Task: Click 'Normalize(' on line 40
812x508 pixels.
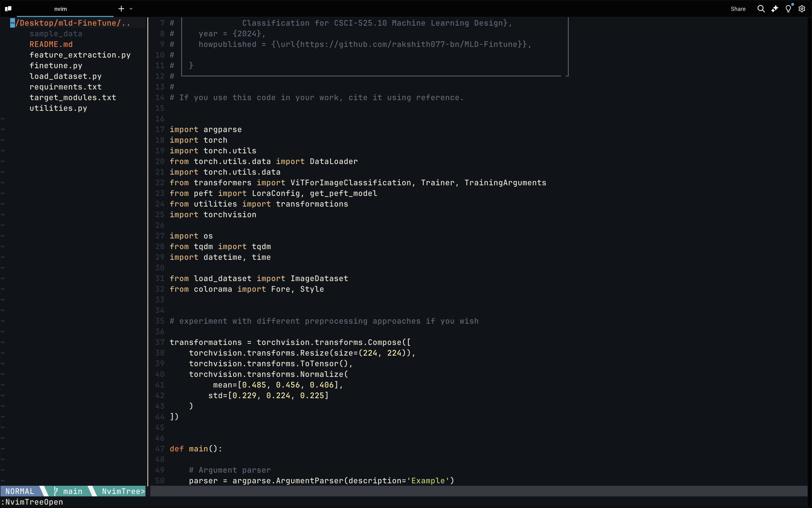Action: [x=324, y=374]
